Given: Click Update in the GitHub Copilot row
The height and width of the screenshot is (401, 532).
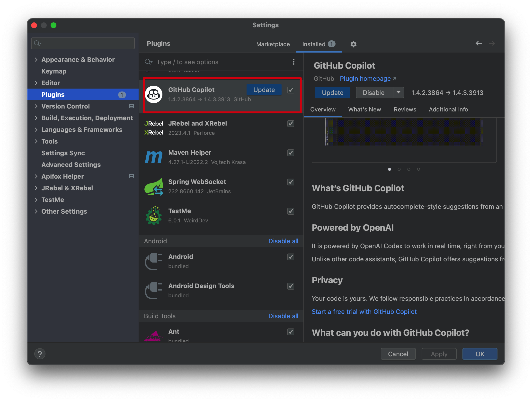Looking at the screenshot, I should (264, 90).
